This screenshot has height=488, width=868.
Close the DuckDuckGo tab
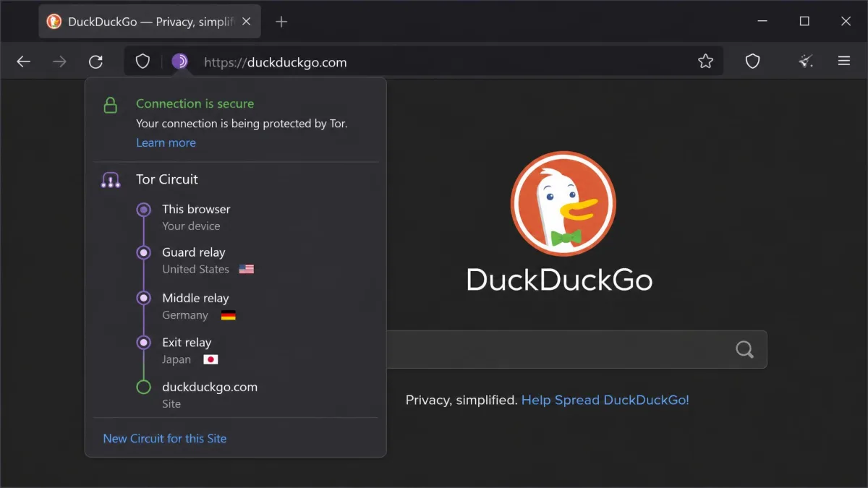247,22
